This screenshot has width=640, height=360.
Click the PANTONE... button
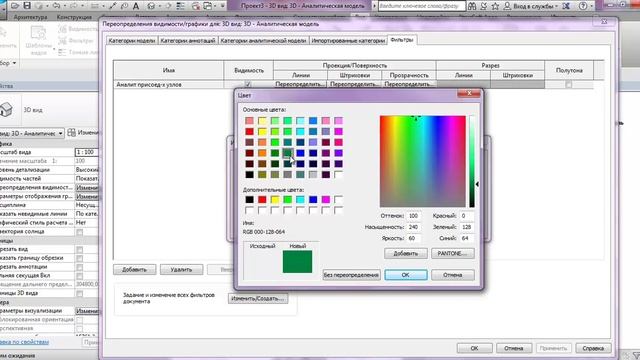pyautogui.click(x=453, y=253)
